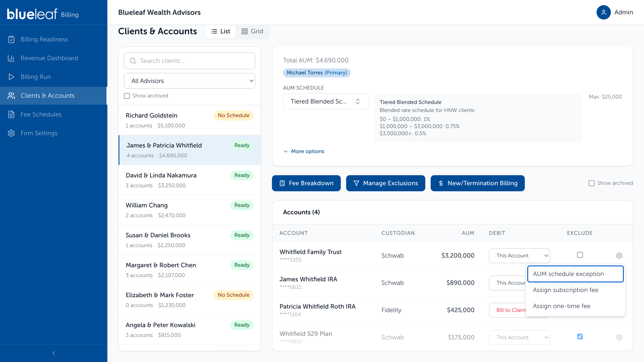Screen dimensions: 644x362
Task: Open Firm Settings page
Action: (54, 133)
